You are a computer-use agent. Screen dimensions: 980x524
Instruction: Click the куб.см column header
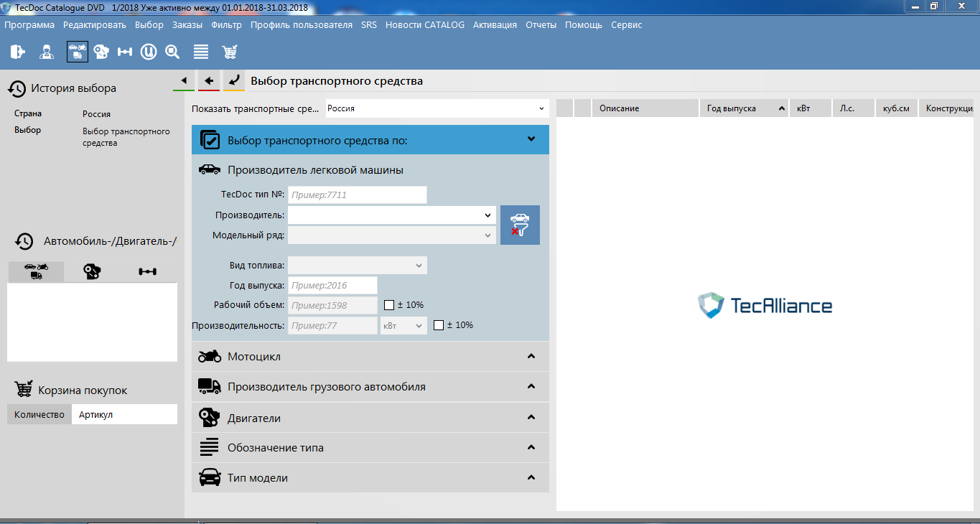(x=897, y=108)
